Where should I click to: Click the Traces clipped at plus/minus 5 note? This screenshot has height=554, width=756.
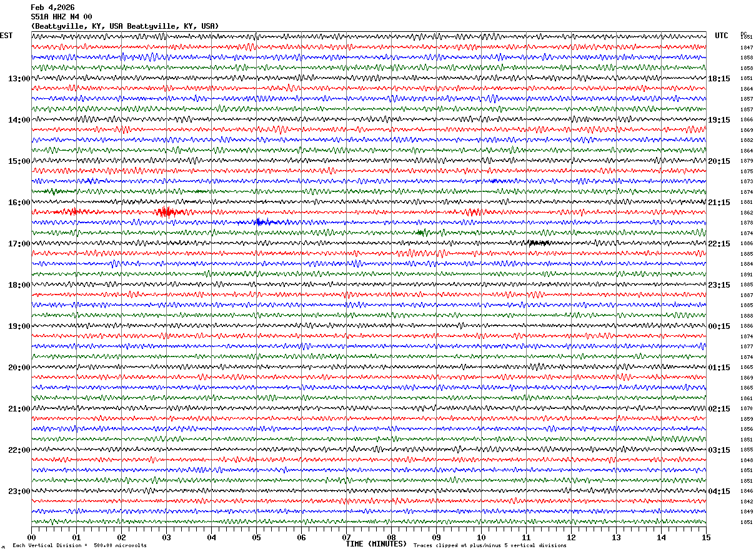click(490, 546)
